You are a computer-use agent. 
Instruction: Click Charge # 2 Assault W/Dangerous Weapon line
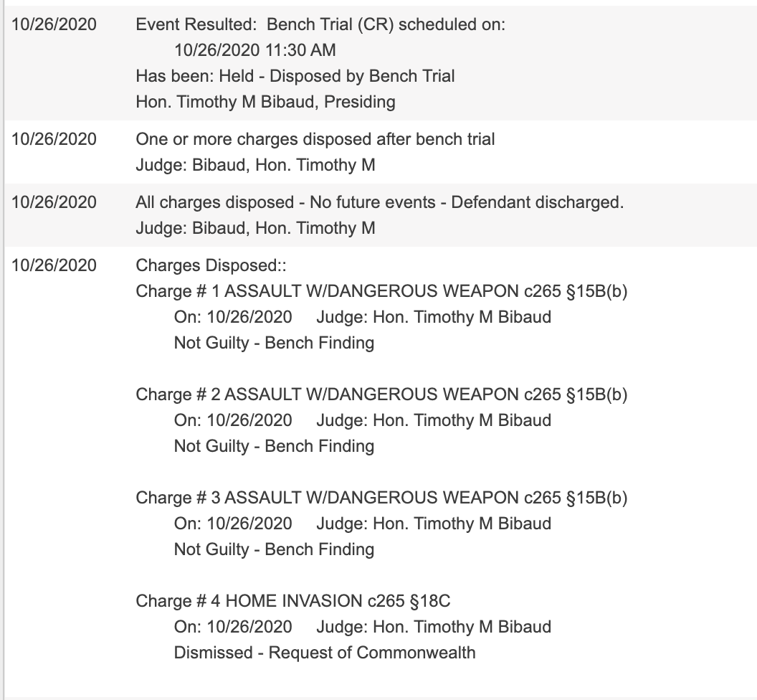(x=381, y=394)
